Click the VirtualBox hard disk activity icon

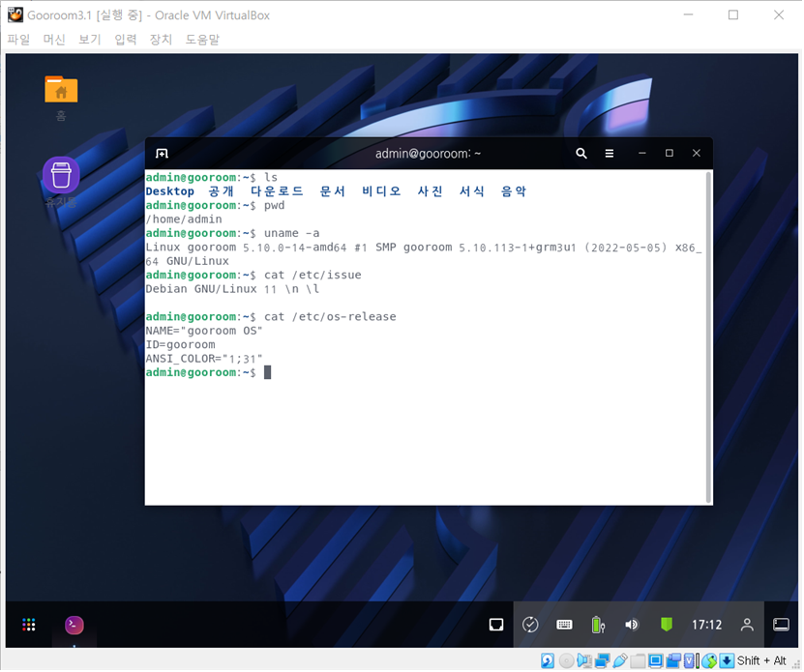[x=548, y=661]
